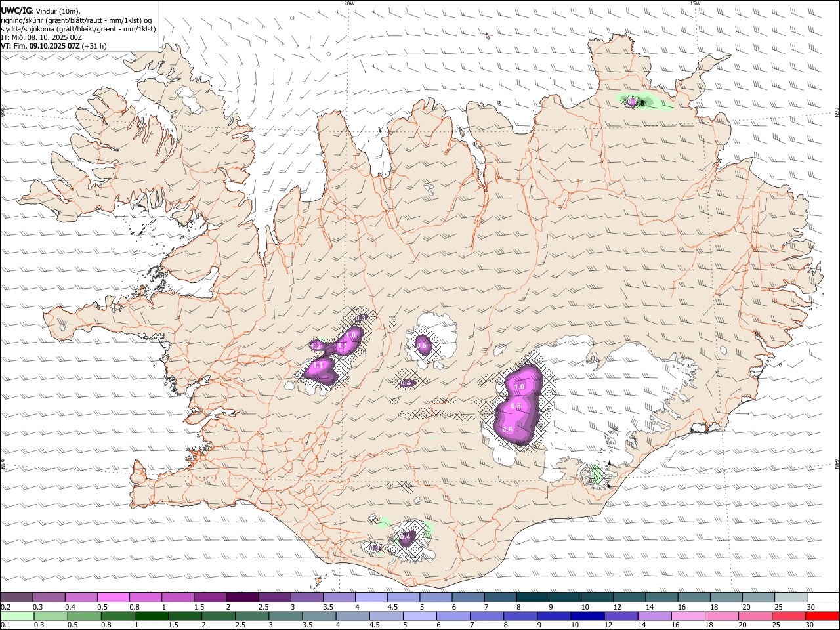The height and width of the screenshot is (630, 840).
Task: Click the light pink swatch labeled 16 in bottom legend row
Action: (x=688, y=616)
